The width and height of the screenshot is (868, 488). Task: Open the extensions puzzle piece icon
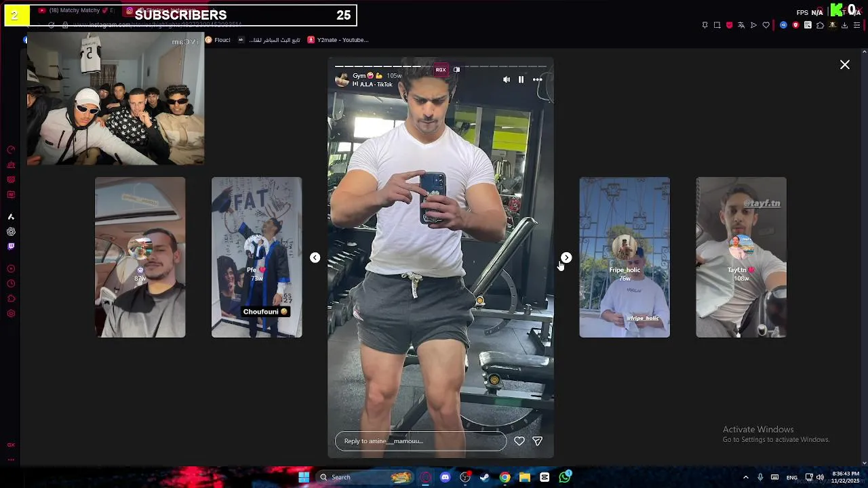(820, 25)
